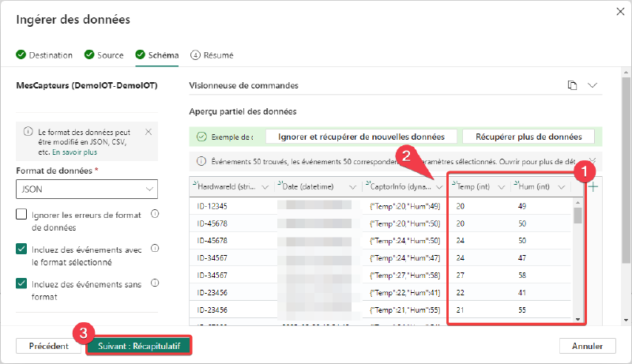
Task: Click Récupérer plus de données button
Action: click(x=529, y=137)
